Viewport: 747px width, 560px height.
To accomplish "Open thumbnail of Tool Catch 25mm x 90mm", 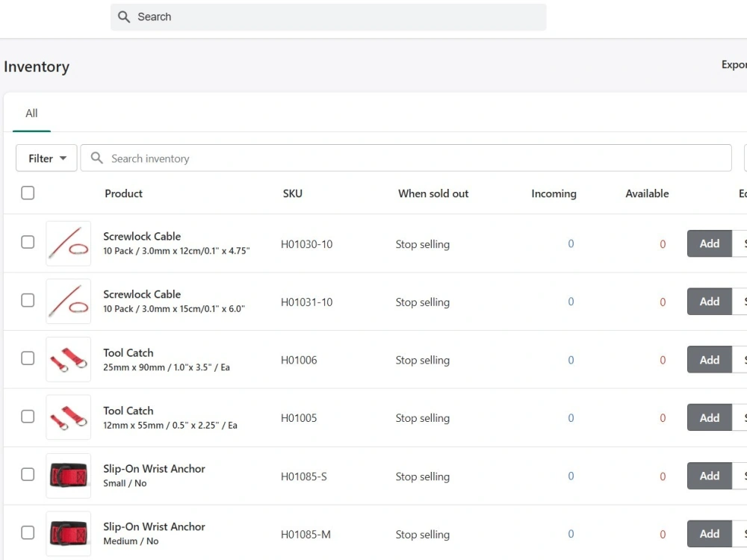I will tap(69, 360).
